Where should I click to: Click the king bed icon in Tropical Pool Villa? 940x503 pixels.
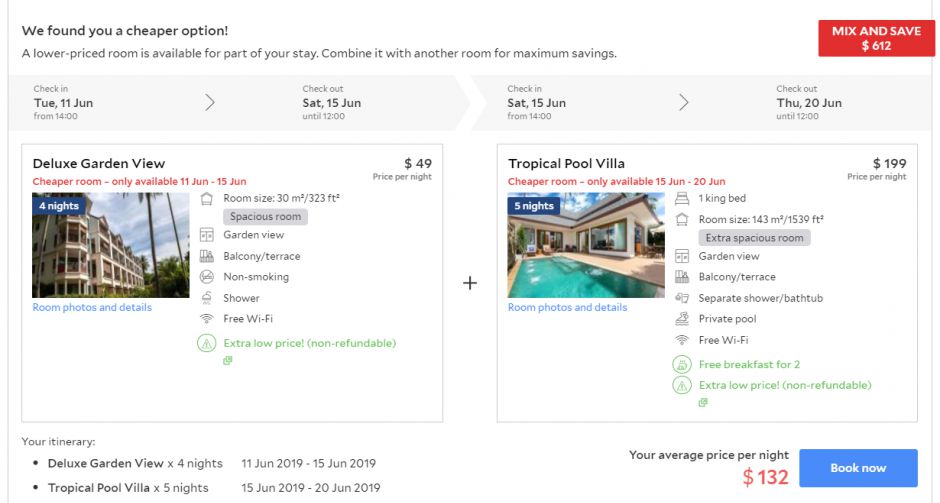(x=682, y=198)
